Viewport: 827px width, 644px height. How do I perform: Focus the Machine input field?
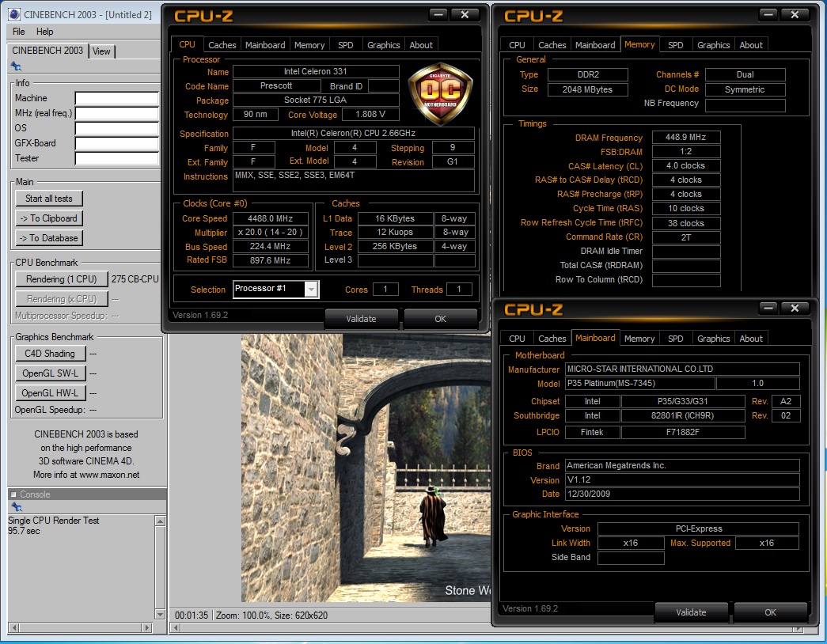tap(116, 99)
